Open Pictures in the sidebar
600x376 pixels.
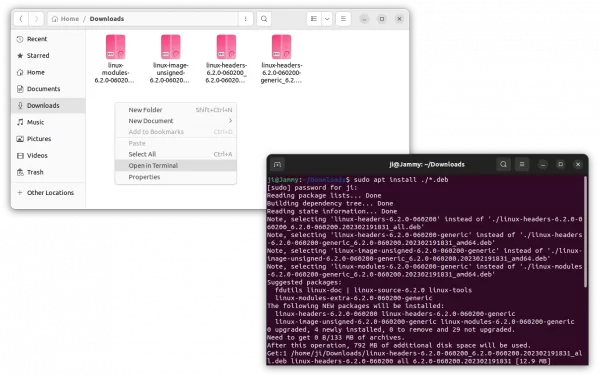(48, 139)
